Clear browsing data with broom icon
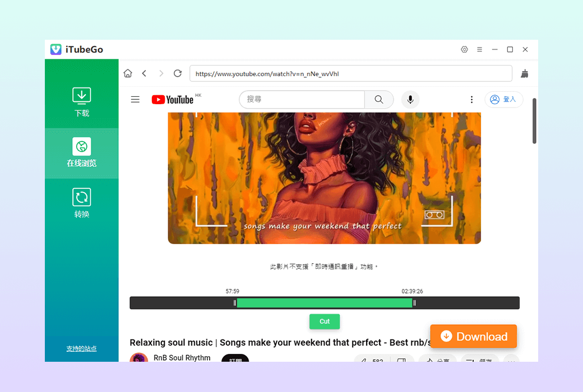Screen dimensions: 583x392 [x=524, y=73]
